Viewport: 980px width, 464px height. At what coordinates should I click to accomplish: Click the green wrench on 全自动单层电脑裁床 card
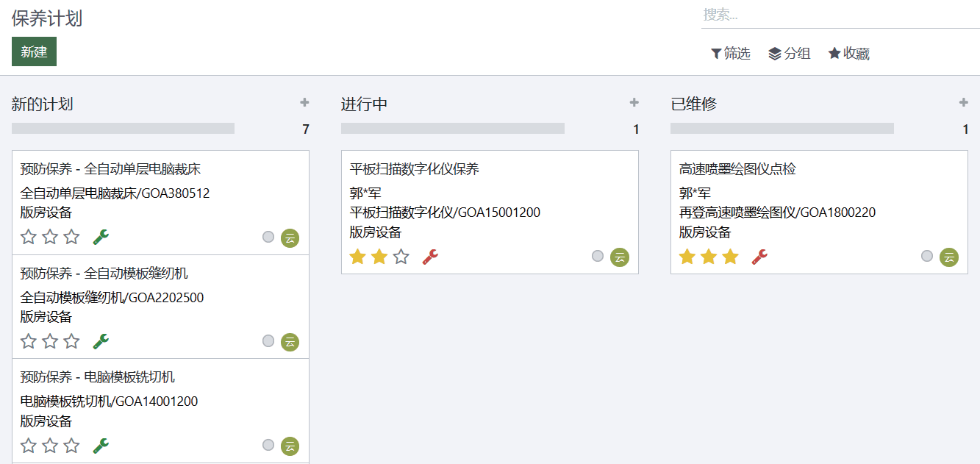pos(101,237)
